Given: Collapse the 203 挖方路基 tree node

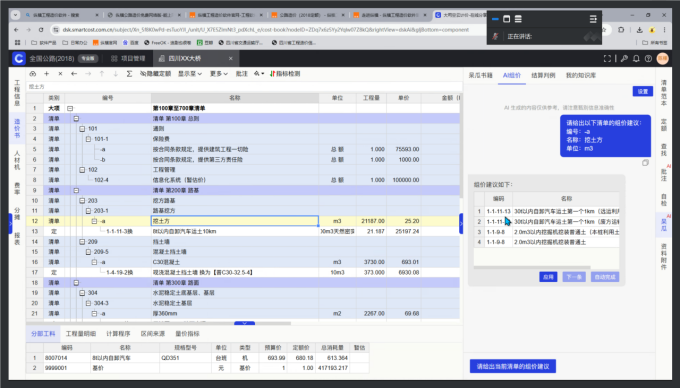Looking at the screenshot, I should tap(82, 201).
